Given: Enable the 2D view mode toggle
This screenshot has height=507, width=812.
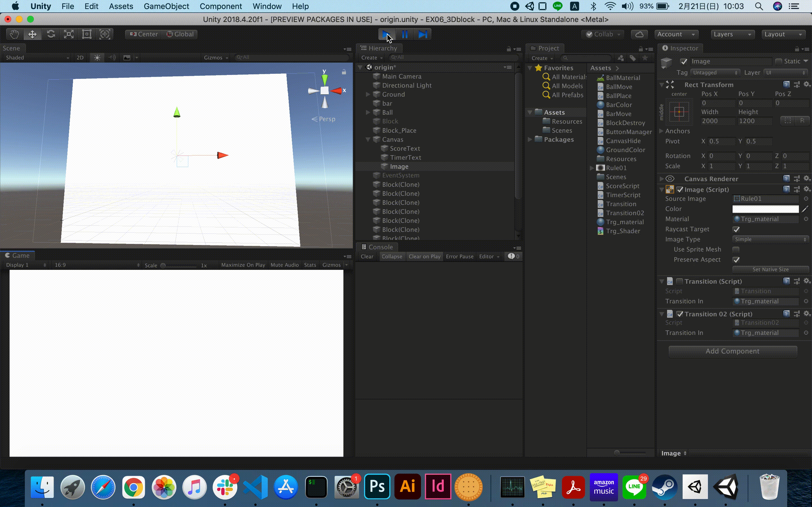Looking at the screenshot, I should click(x=80, y=57).
